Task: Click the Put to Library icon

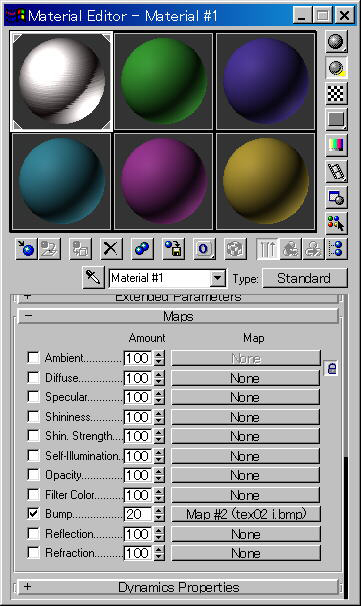Action: (173, 249)
